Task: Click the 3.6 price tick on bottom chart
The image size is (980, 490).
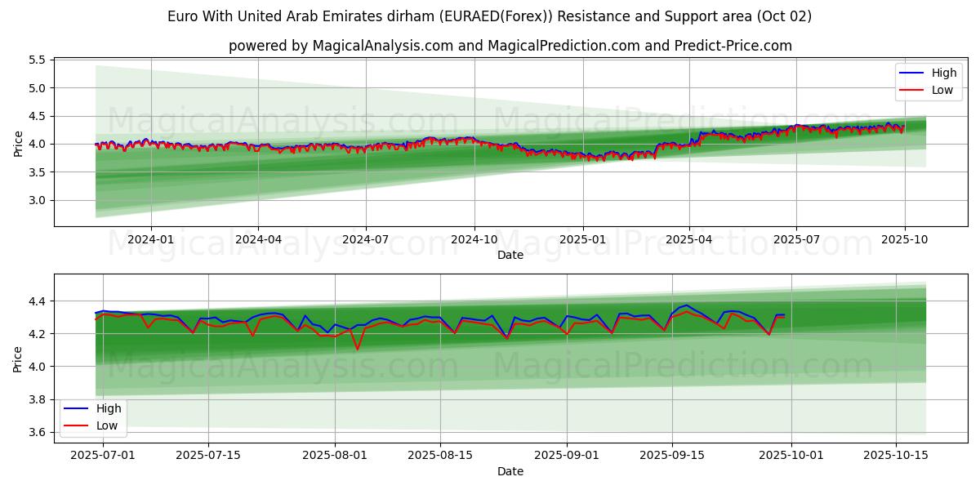Action: (36, 432)
